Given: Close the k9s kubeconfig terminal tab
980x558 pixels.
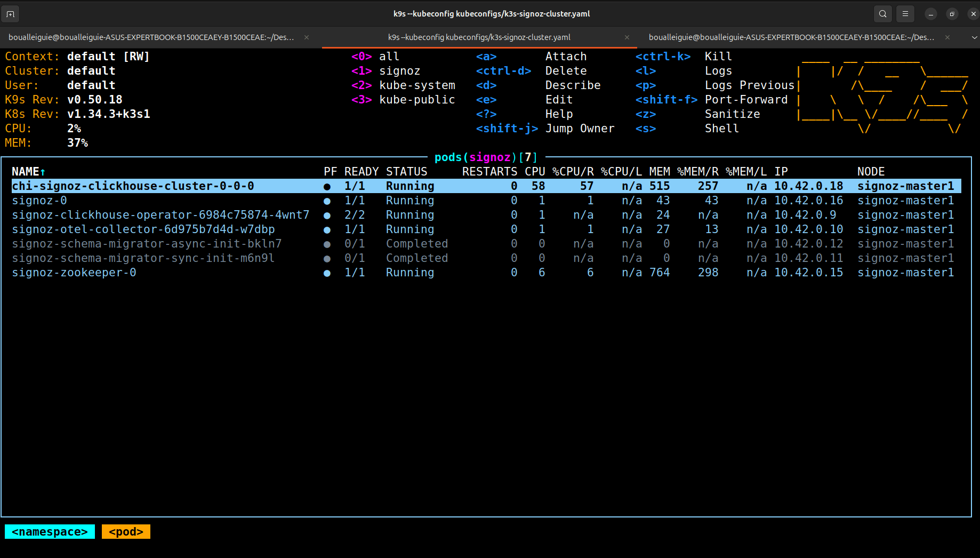Looking at the screenshot, I should tap(627, 37).
